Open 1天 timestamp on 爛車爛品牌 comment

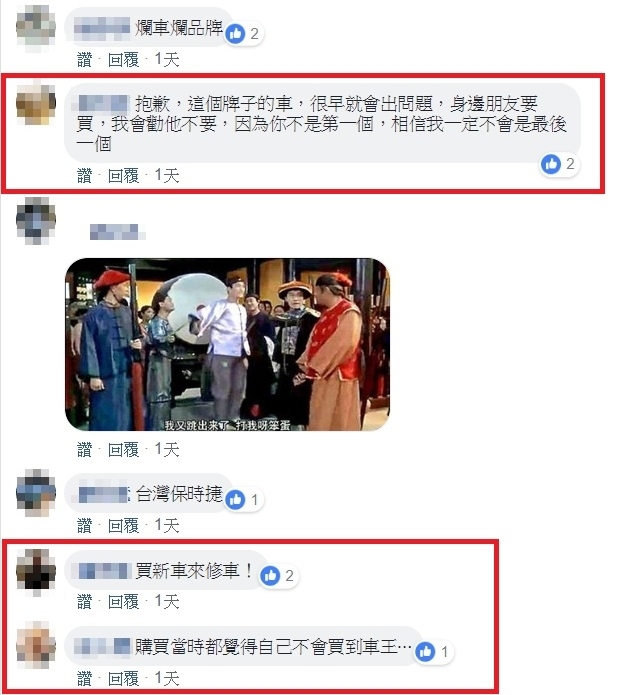(x=167, y=60)
